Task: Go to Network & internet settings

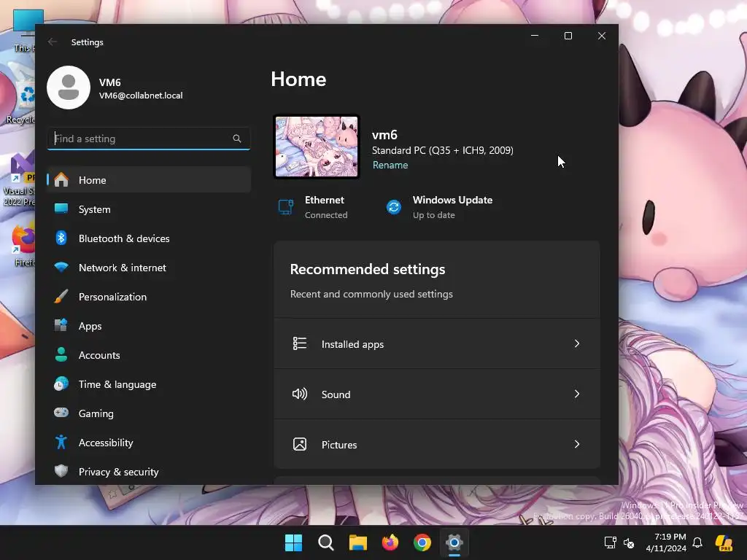Action: click(x=149, y=268)
